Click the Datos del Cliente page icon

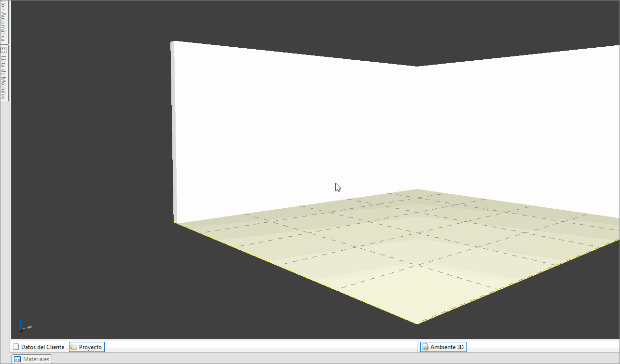pyautogui.click(x=16, y=347)
